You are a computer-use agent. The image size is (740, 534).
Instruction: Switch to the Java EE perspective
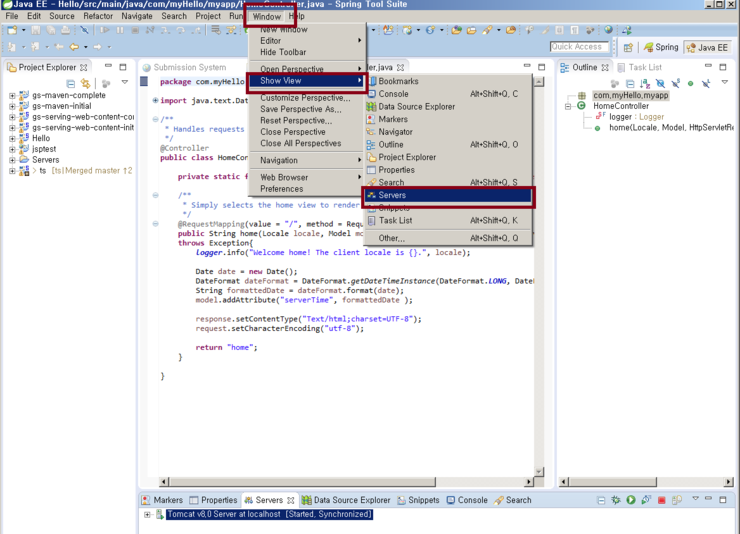[707, 48]
